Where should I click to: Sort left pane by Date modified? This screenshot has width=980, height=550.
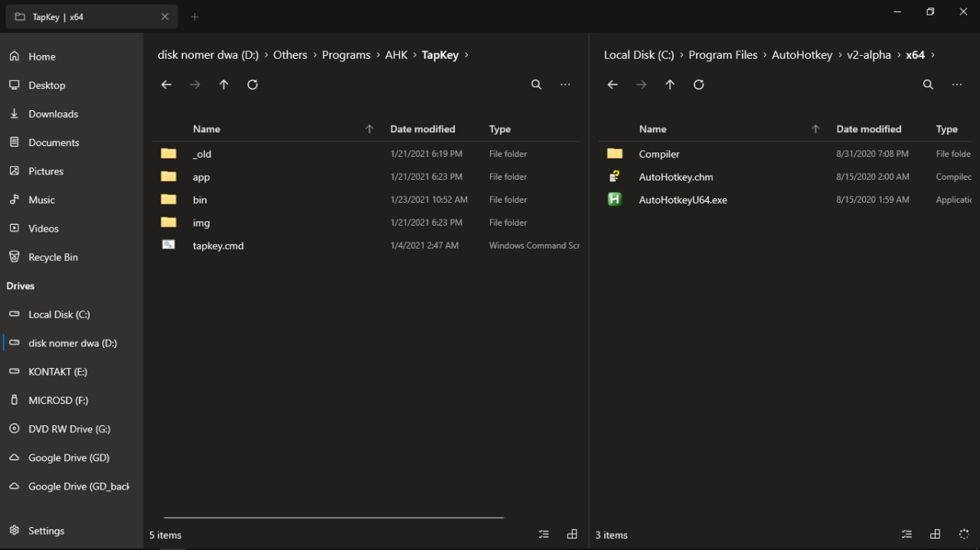(x=423, y=129)
